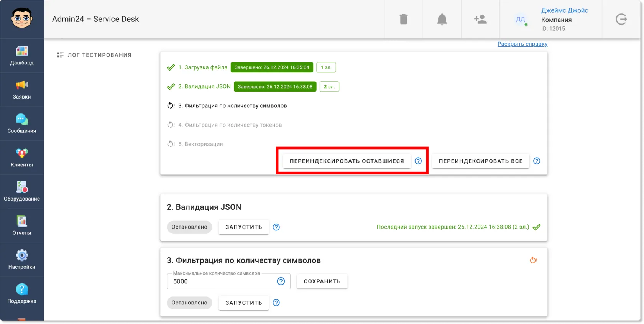This screenshot has width=644, height=324.
Task: Open notifications bell icon
Action: (x=442, y=19)
